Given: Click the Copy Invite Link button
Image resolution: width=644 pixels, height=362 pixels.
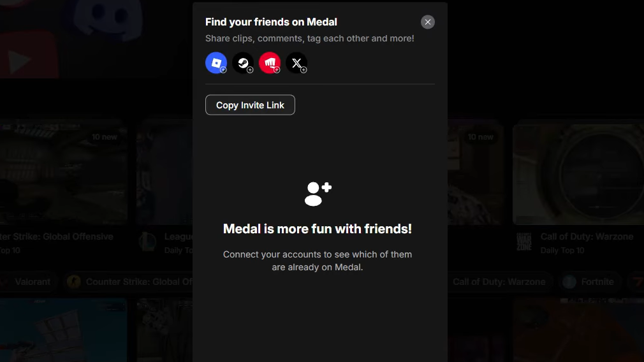Looking at the screenshot, I should [250, 105].
